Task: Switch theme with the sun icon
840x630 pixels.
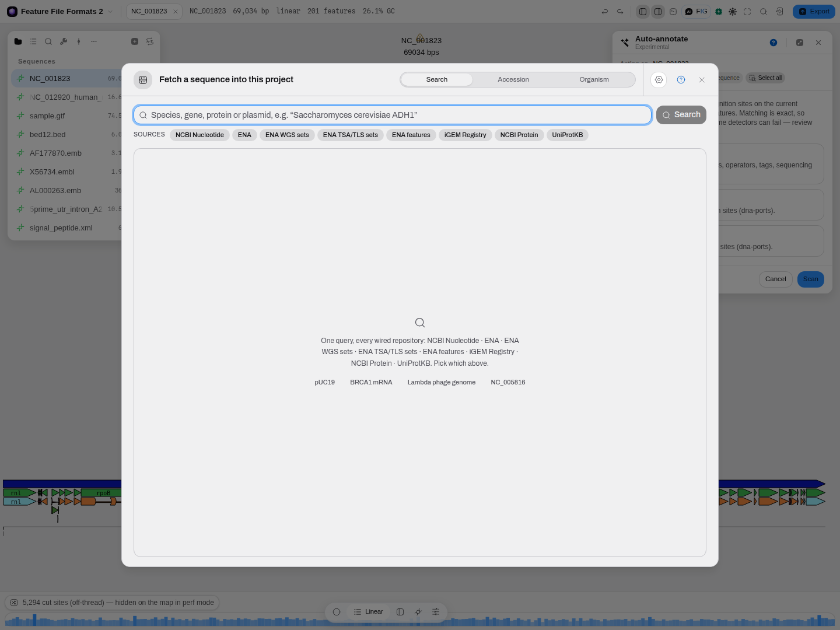Action: pos(733,12)
